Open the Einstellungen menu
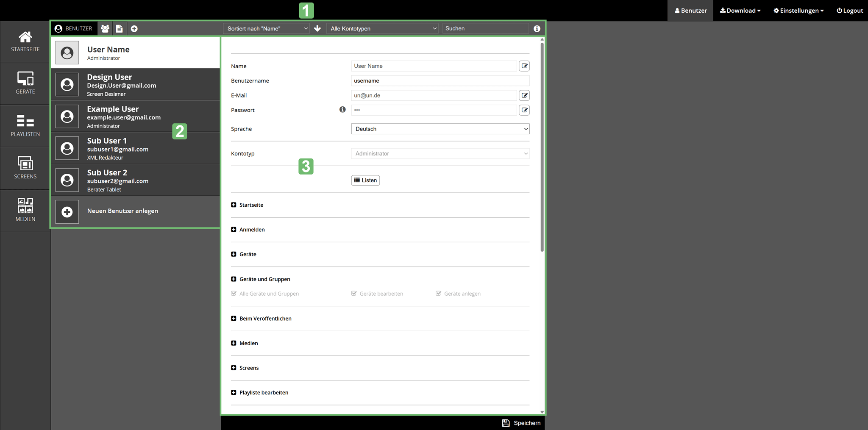This screenshot has width=868, height=430. coord(798,11)
